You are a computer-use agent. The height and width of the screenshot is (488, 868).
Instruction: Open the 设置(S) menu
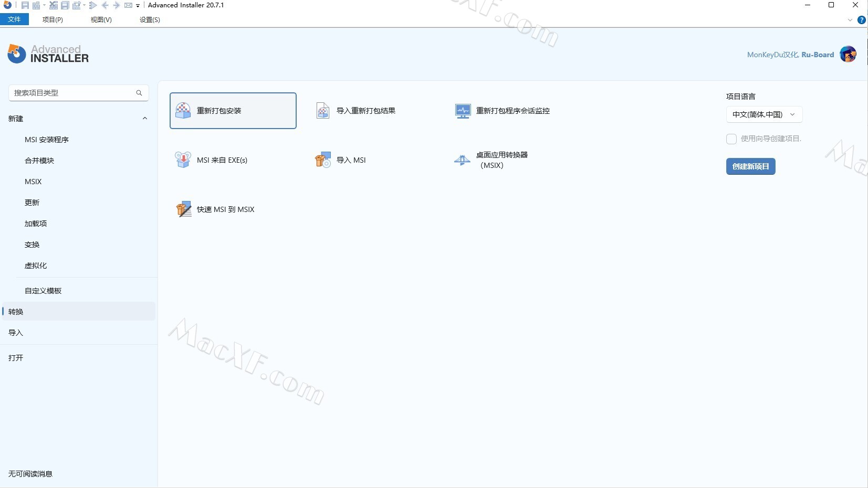[150, 19]
